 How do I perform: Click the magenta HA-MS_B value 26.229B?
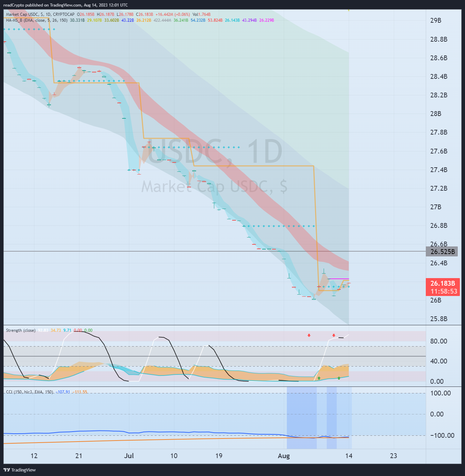tap(267, 20)
